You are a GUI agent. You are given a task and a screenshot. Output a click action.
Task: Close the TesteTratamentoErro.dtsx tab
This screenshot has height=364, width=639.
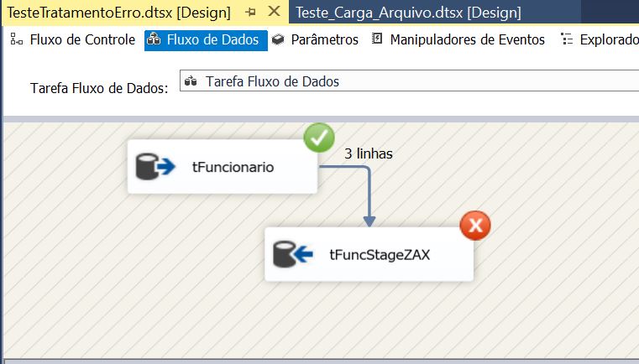(x=275, y=12)
